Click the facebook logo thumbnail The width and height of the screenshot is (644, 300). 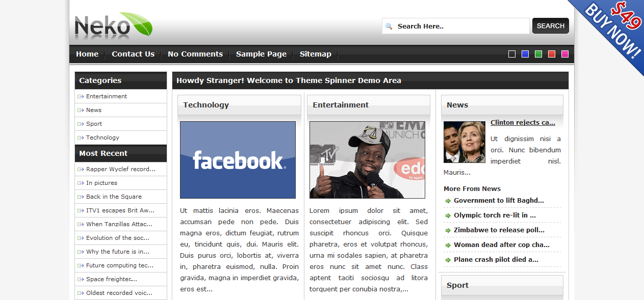point(238,160)
